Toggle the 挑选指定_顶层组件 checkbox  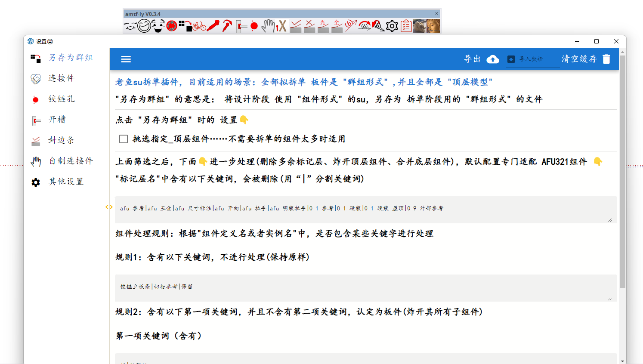click(124, 139)
